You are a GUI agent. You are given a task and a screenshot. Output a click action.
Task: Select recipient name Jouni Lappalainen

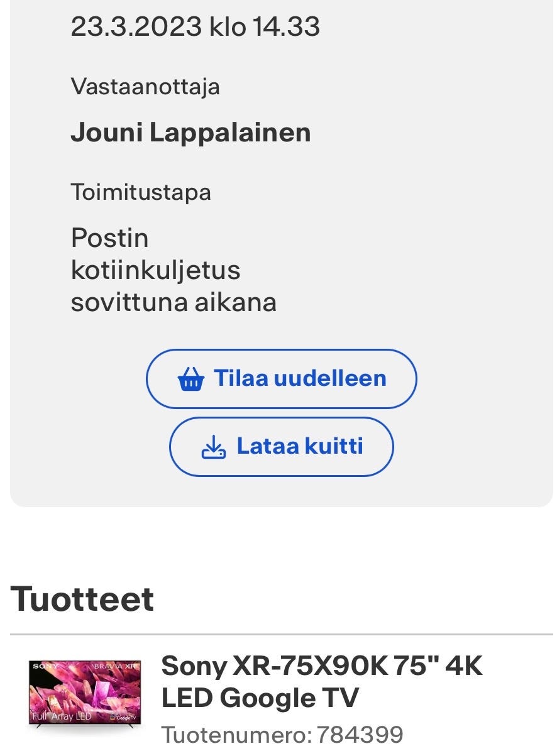(191, 132)
